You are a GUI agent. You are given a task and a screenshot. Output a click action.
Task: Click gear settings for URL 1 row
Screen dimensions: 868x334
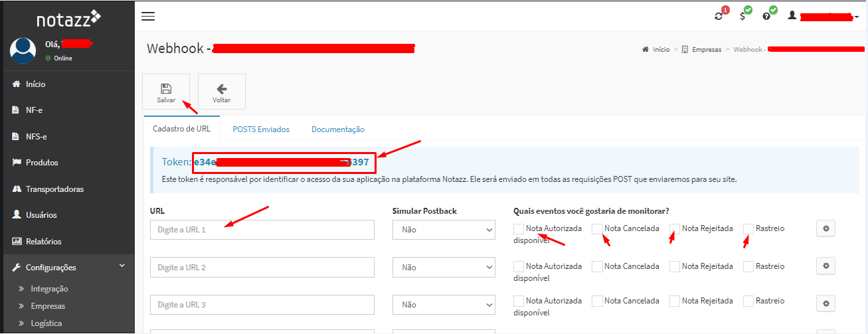click(x=825, y=228)
